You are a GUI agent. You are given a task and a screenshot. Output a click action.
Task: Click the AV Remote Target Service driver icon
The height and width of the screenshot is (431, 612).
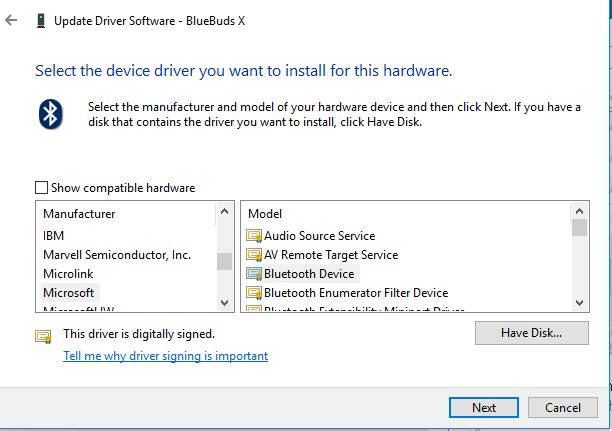(x=254, y=255)
